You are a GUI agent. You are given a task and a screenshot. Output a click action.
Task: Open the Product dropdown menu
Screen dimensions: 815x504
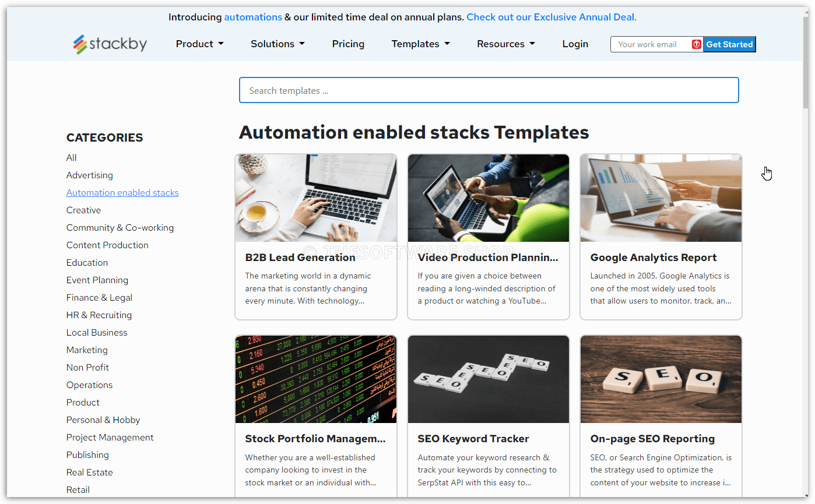pos(200,44)
